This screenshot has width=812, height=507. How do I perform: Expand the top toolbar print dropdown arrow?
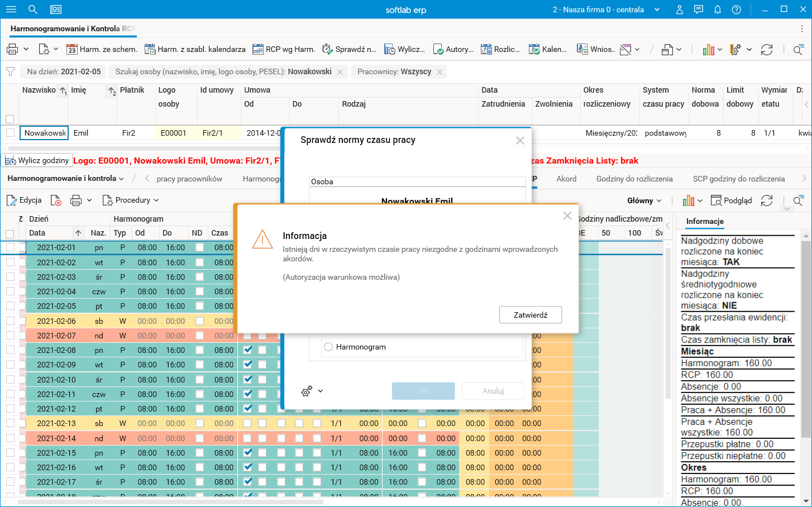[26, 49]
